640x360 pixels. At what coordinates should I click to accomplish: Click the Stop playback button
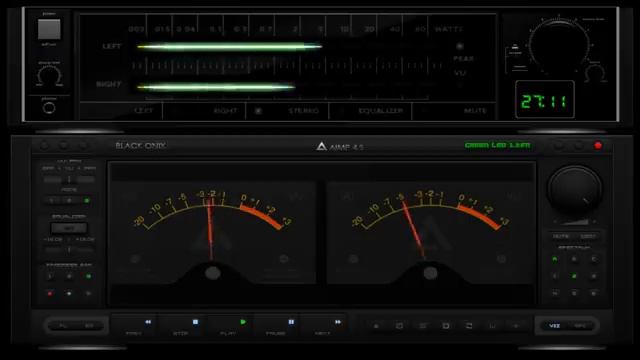(x=182, y=326)
